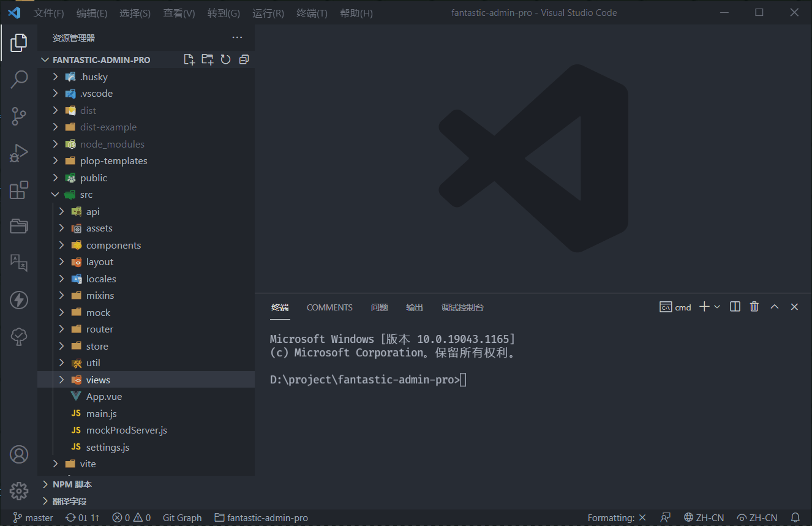Switch to the 问题 panel tab
The height and width of the screenshot is (526, 812).
pos(379,307)
